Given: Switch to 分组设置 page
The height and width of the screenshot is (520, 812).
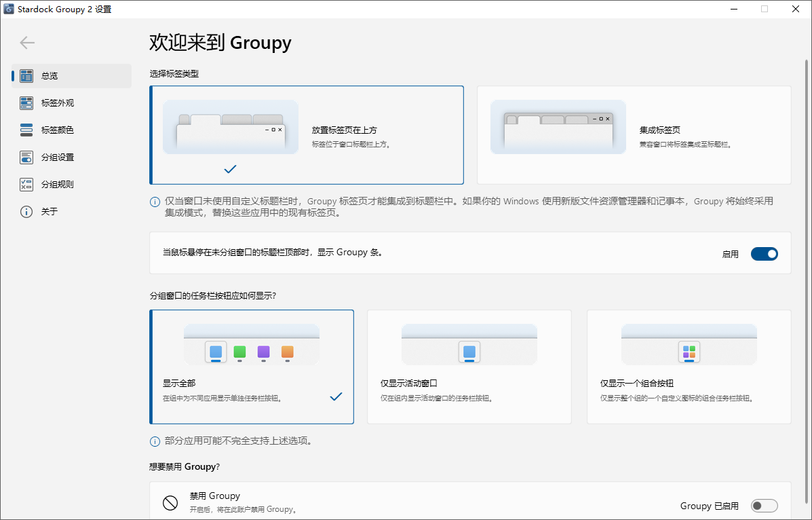Looking at the screenshot, I should pyautogui.click(x=71, y=157).
